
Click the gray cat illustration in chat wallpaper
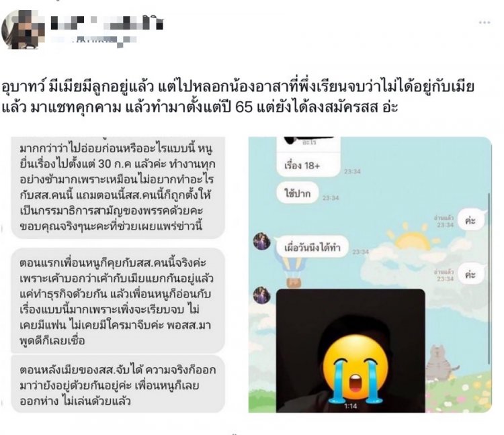click(442, 362)
